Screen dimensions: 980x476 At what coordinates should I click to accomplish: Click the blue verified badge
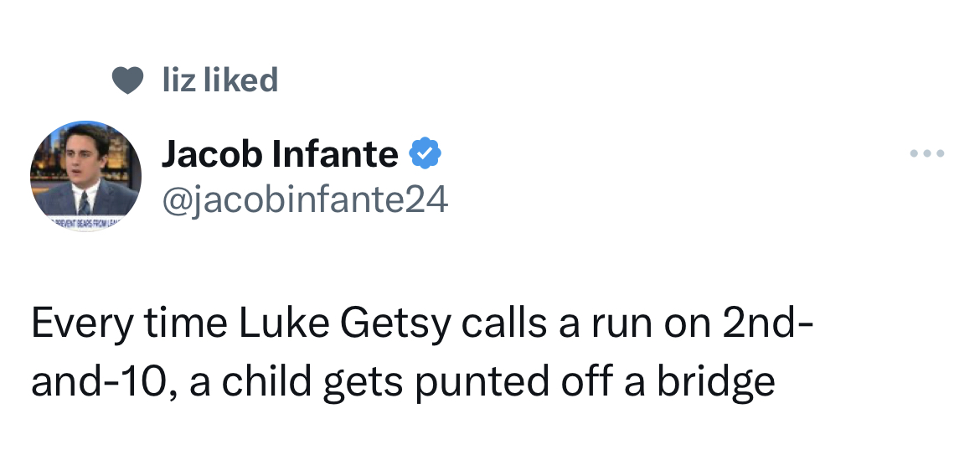point(425,154)
